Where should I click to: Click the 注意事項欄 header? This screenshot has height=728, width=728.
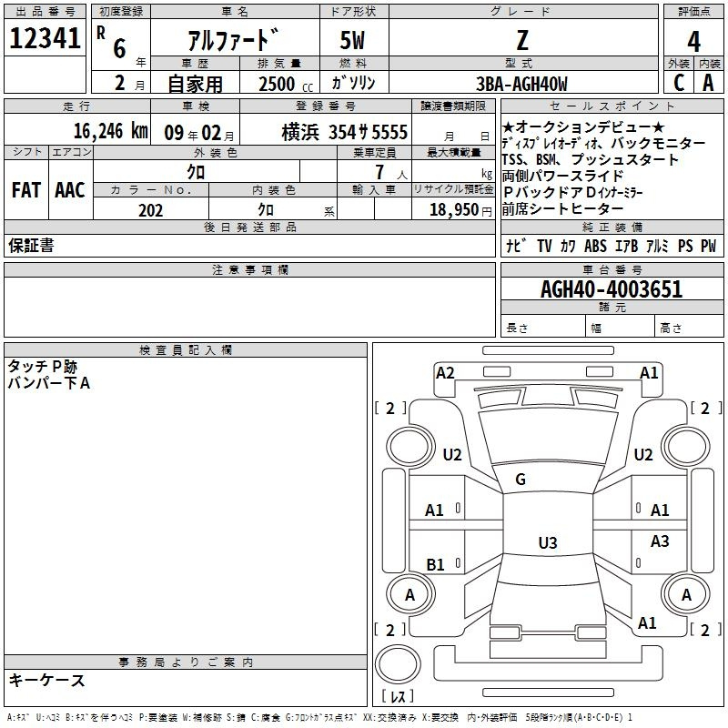click(x=249, y=269)
